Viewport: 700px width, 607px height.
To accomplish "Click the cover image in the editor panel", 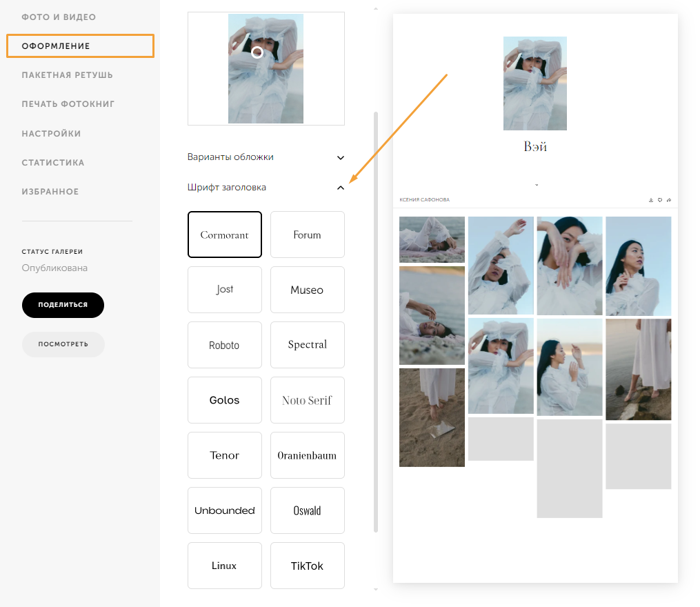I will [x=266, y=69].
